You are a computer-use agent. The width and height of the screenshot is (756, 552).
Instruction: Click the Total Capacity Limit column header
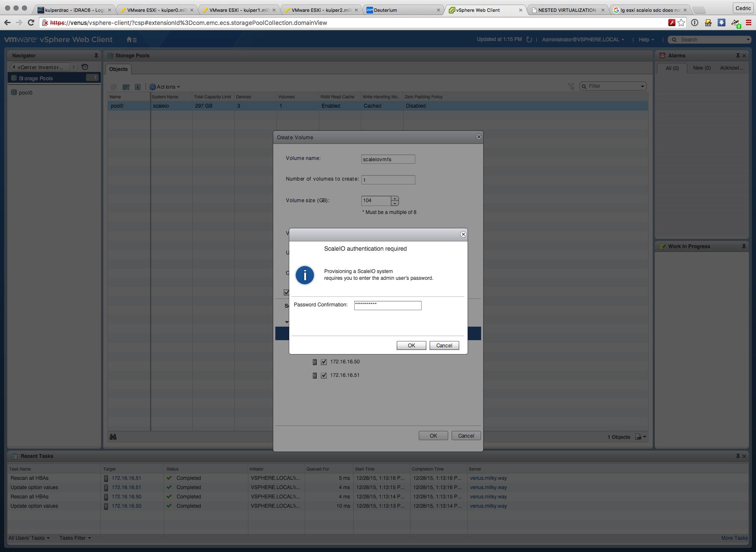tap(213, 97)
